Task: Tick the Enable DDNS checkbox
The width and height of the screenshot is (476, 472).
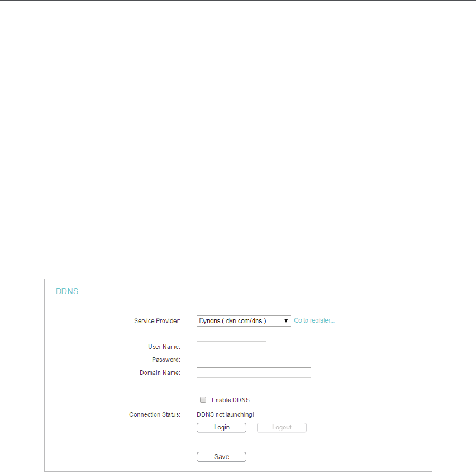Action: pos(203,400)
